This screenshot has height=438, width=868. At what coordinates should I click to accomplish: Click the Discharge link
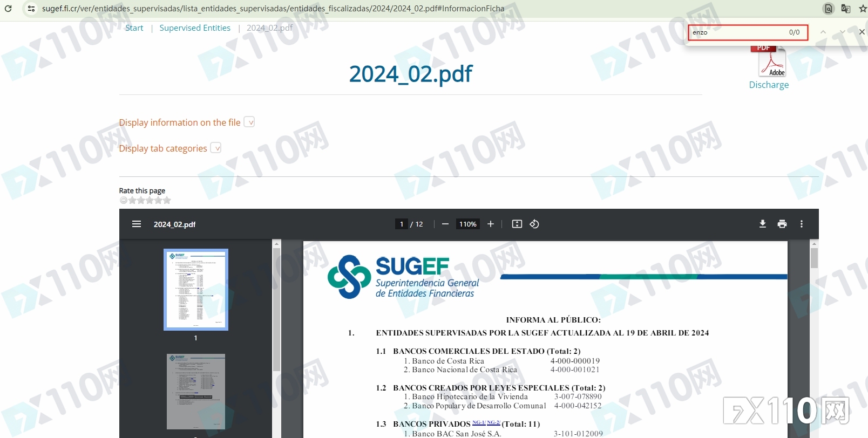(769, 85)
